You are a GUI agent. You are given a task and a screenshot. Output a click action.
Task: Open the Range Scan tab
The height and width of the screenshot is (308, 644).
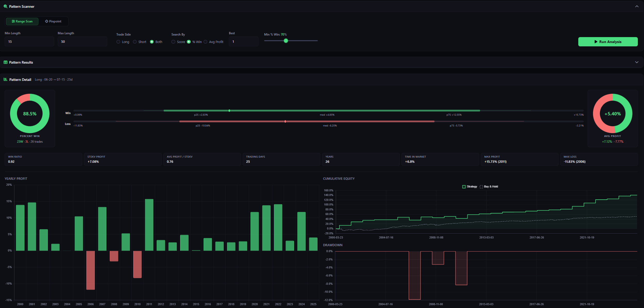point(22,21)
